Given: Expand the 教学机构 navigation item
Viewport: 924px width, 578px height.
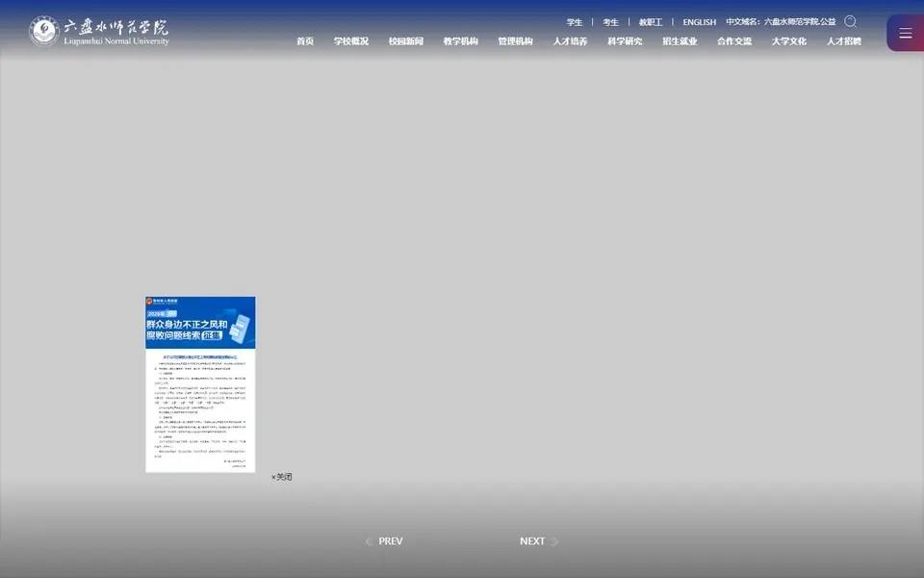Looking at the screenshot, I should pyautogui.click(x=460, y=41).
